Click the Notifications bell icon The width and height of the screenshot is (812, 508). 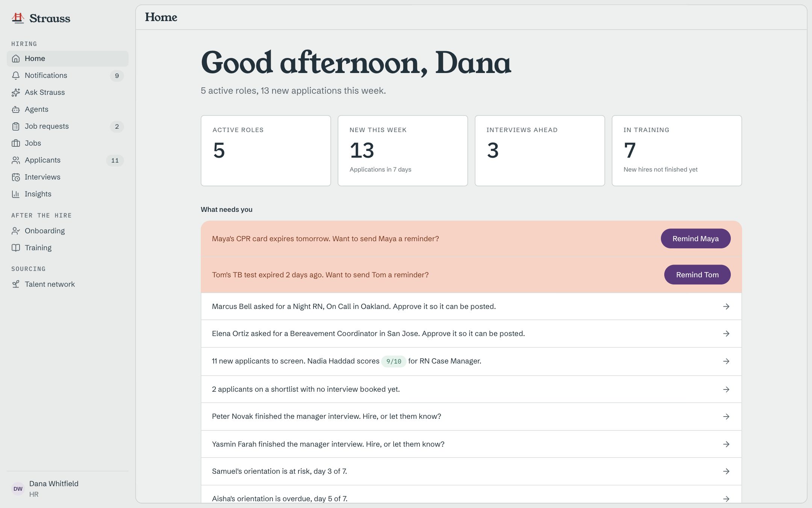[x=16, y=76]
